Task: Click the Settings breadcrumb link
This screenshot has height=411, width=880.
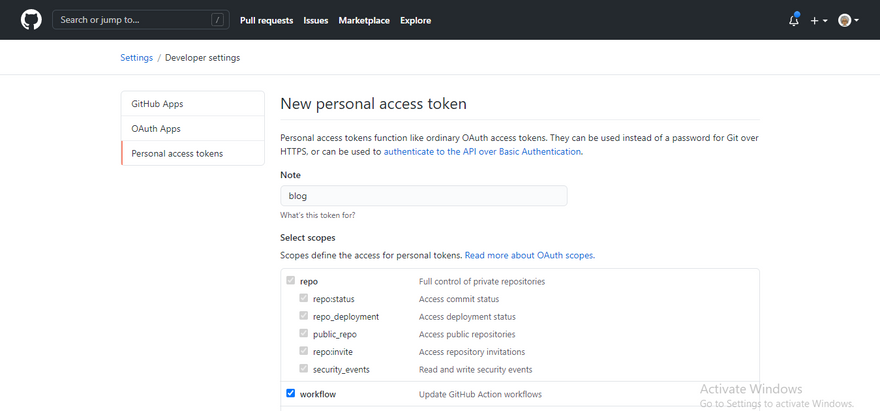Action: (x=137, y=58)
